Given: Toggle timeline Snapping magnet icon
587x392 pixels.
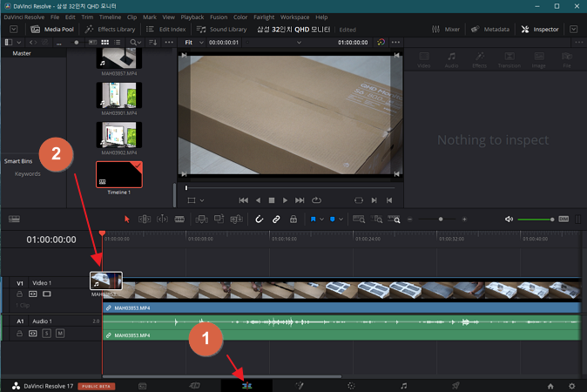Looking at the screenshot, I should [x=259, y=219].
